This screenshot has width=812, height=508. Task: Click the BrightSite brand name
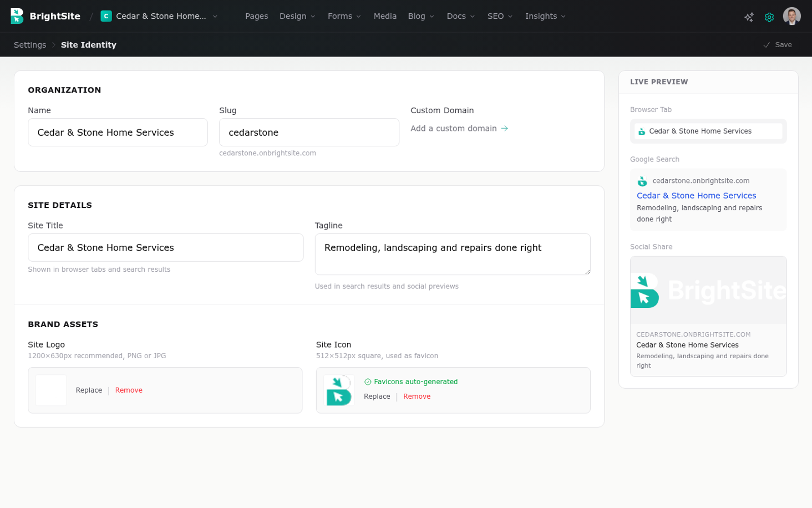(55, 16)
